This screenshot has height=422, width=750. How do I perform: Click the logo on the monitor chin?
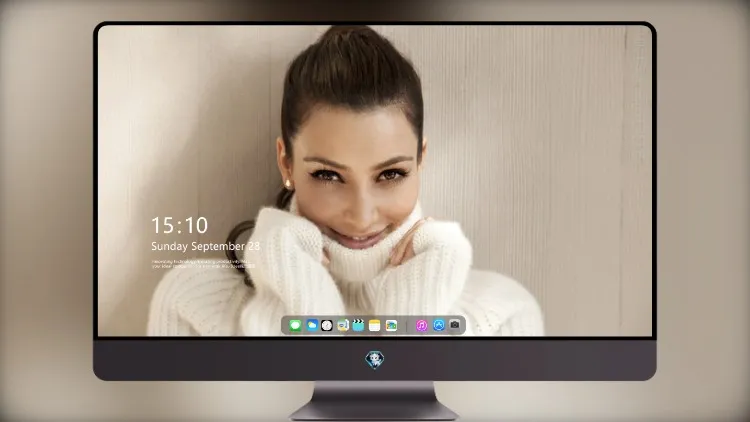(x=375, y=360)
